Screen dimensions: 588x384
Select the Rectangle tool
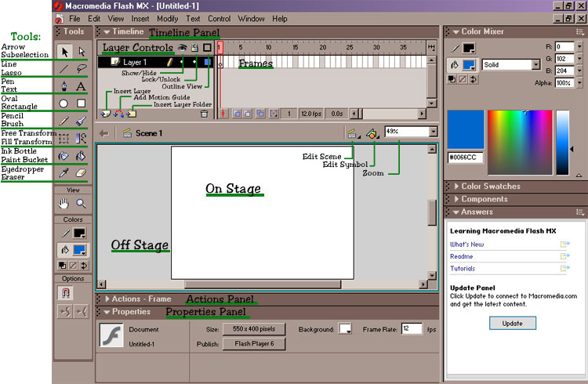82,103
